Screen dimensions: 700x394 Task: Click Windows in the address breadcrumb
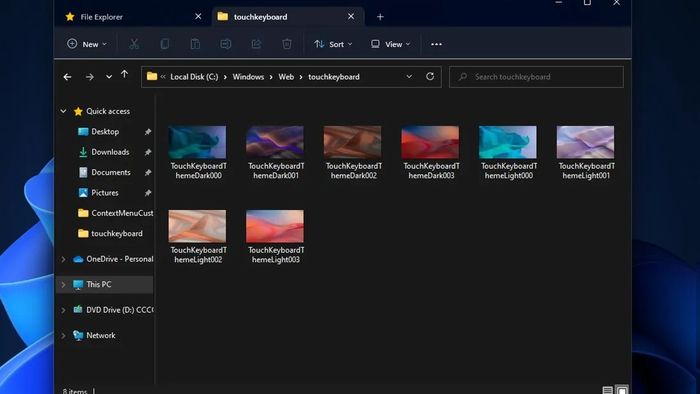coord(248,77)
